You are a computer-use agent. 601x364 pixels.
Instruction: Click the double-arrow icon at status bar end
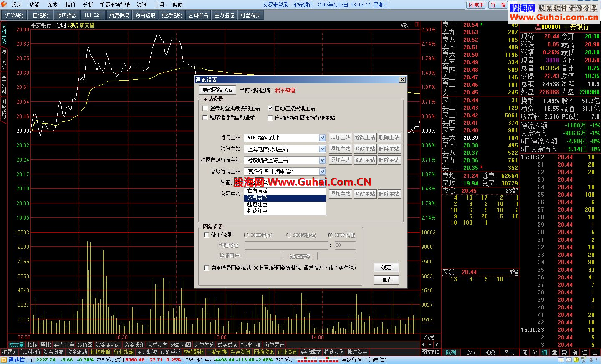coord(591,360)
